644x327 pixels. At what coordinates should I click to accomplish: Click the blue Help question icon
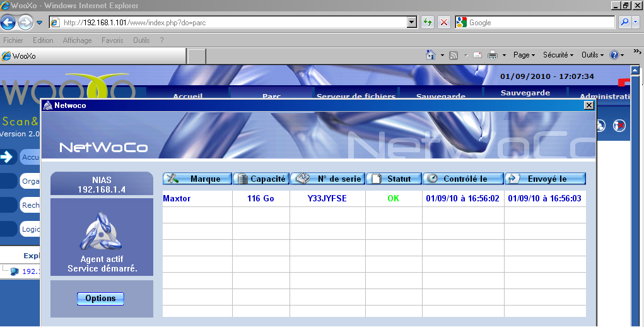coord(614,55)
